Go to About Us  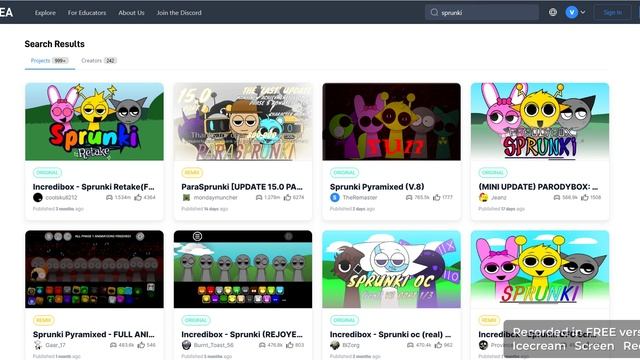[131, 13]
